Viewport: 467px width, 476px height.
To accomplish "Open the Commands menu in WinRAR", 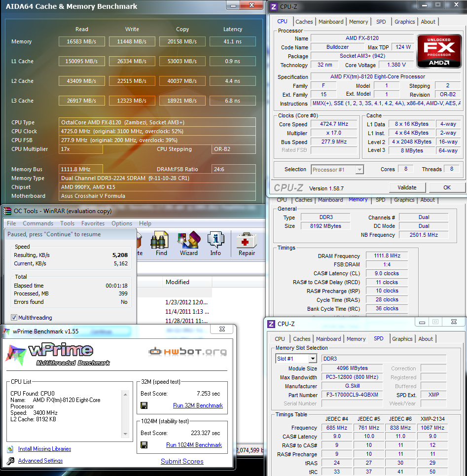I will (38, 223).
